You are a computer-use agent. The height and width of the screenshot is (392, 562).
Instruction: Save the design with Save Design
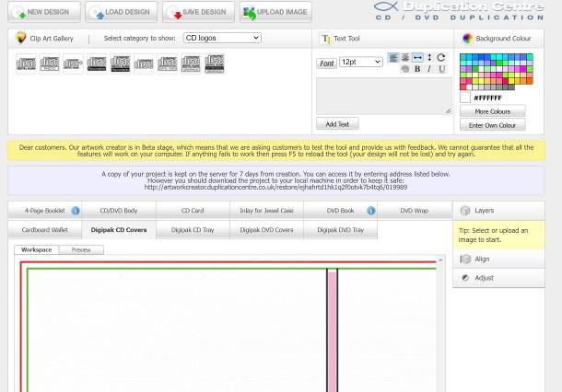(x=198, y=12)
